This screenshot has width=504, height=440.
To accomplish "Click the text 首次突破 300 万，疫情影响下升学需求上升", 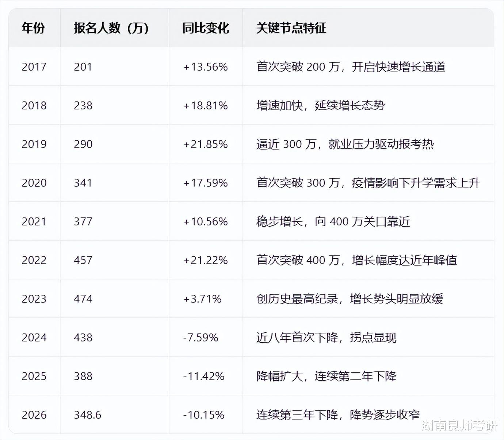I will tap(368, 183).
